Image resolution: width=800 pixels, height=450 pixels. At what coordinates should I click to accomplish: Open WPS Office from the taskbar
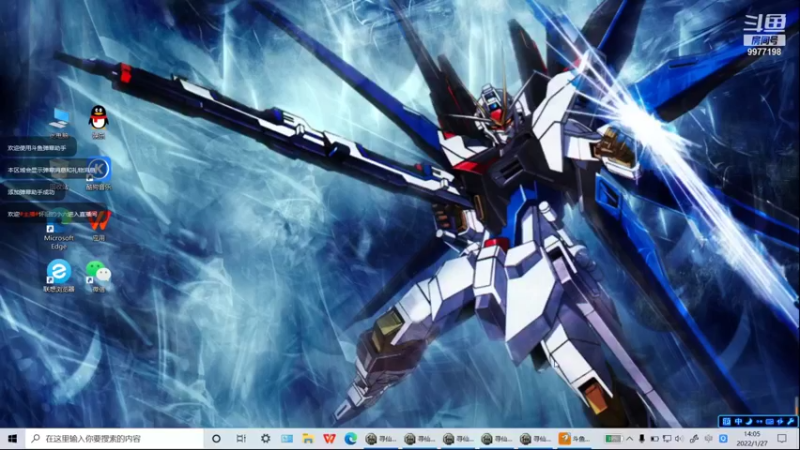330,439
